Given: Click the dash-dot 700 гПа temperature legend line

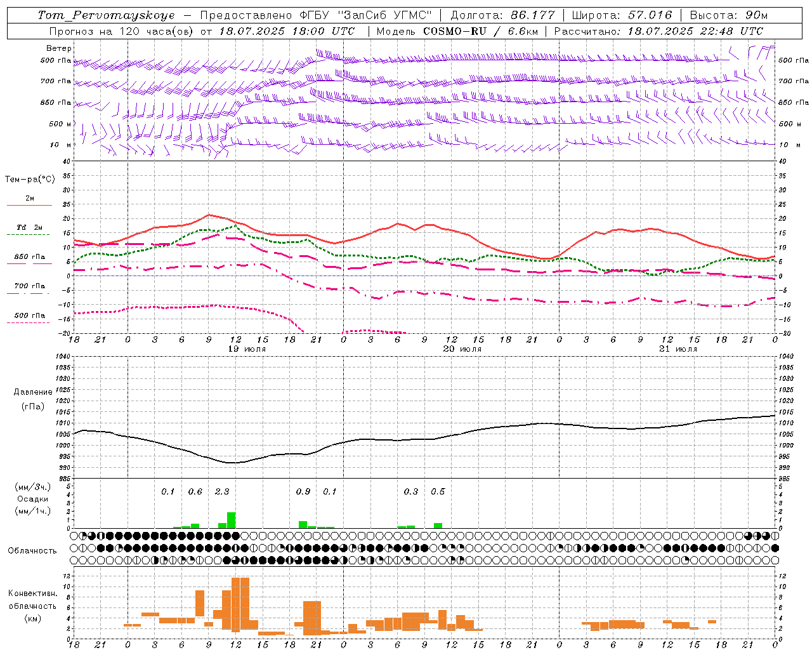Looking at the screenshot, I should [x=28, y=293].
